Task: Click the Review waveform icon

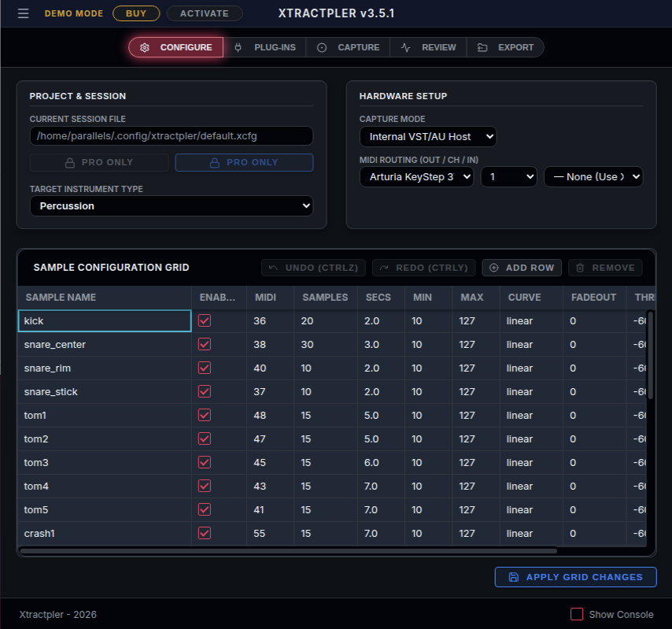Action: (x=406, y=47)
